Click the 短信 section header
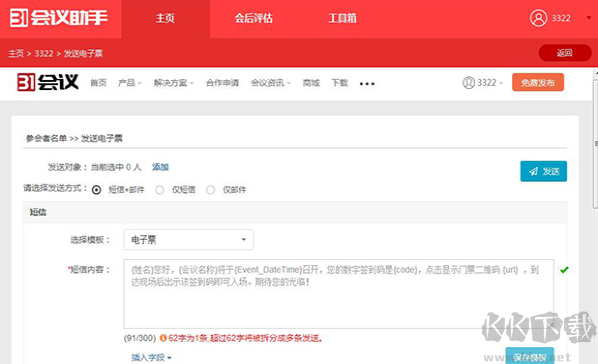This screenshot has width=598, height=364. (x=295, y=212)
